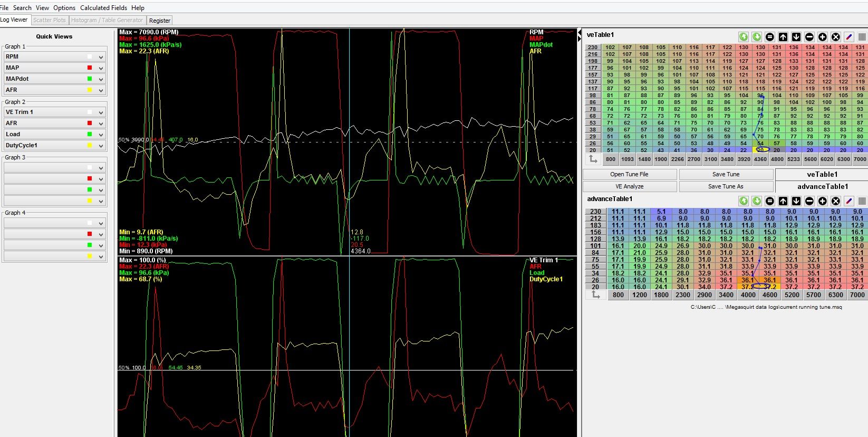Click the minus icon in advanceTable1 toolbar
Image resolution: width=868 pixels, height=437 pixels.
[x=809, y=201]
